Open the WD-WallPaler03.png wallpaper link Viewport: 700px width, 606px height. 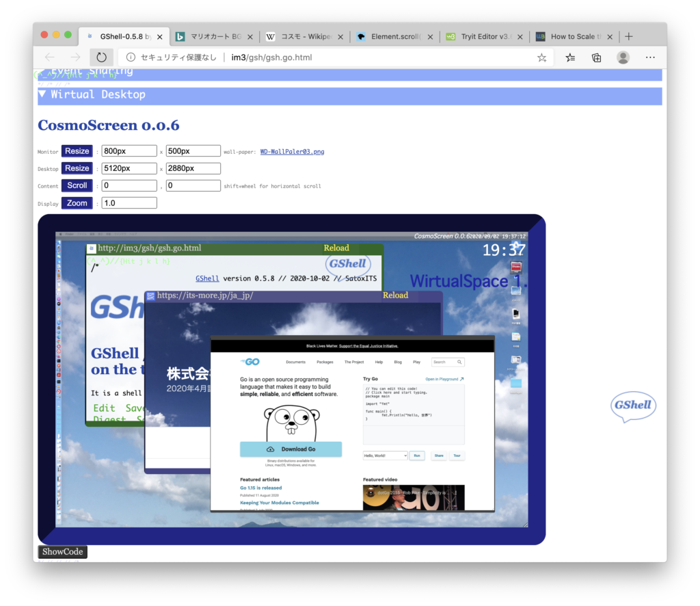292,152
